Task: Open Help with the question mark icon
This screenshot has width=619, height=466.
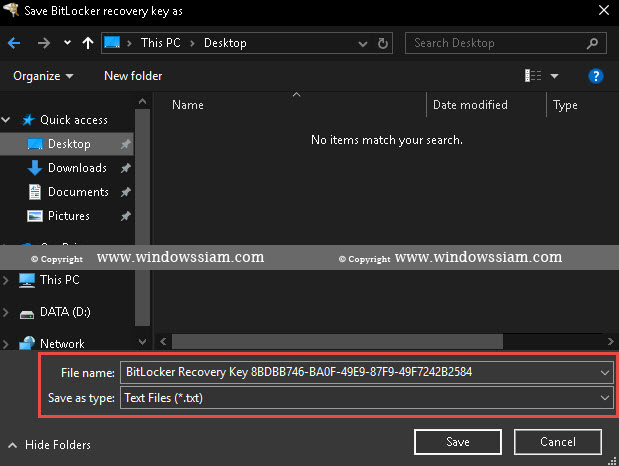Action: (595, 76)
